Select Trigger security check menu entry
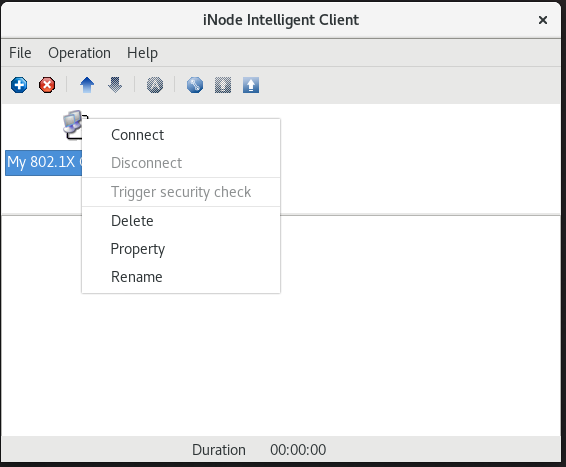The width and height of the screenshot is (566, 467). pos(181,192)
